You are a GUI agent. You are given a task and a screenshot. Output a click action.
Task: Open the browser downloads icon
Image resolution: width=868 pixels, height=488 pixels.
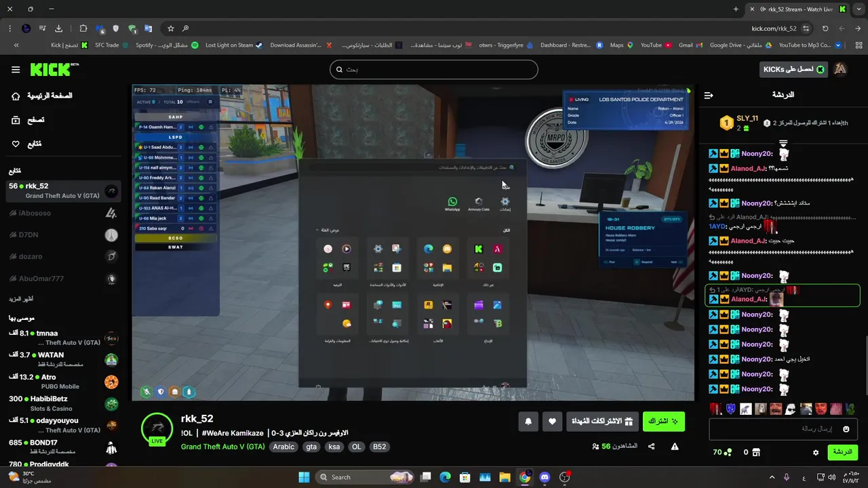pyautogui.click(x=58, y=28)
